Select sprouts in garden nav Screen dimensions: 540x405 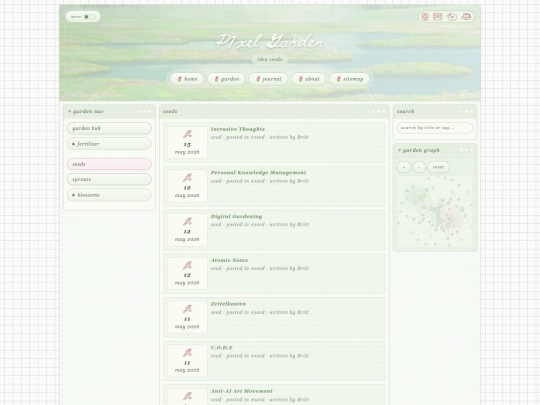[x=109, y=179]
